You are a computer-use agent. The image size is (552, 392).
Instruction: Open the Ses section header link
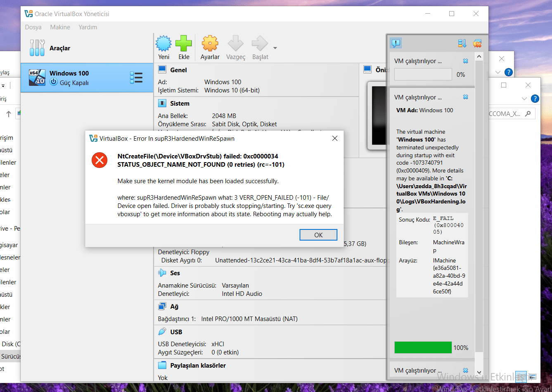(175, 273)
